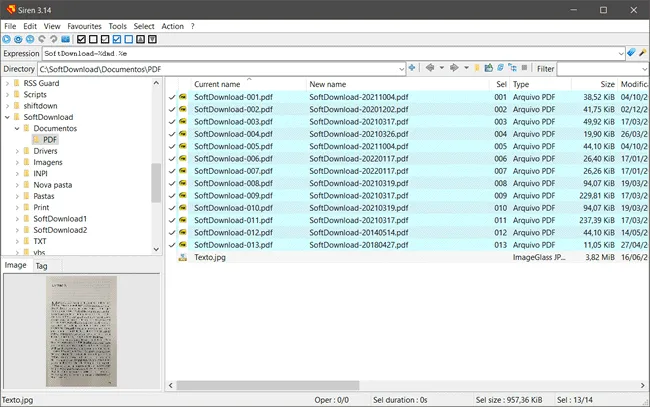Click the image icon of Texto.jpg row
Viewport: 650px width, 407px height.
(183, 257)
